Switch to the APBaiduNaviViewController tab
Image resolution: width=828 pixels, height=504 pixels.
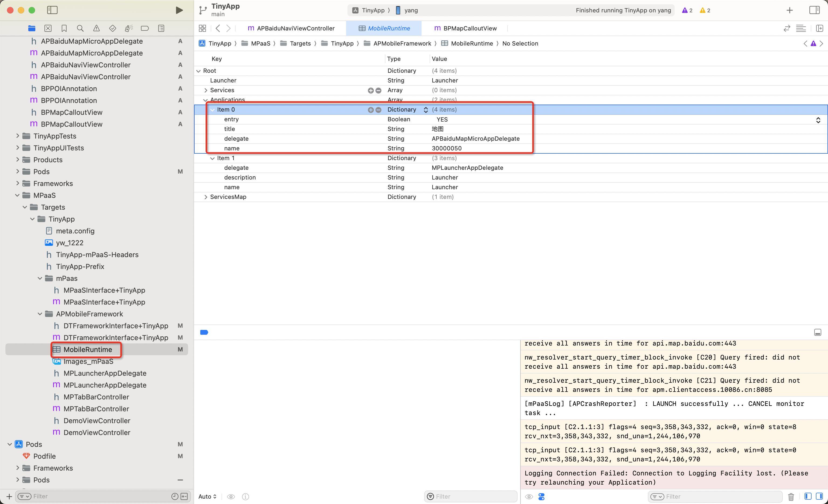tap(291, 28)
